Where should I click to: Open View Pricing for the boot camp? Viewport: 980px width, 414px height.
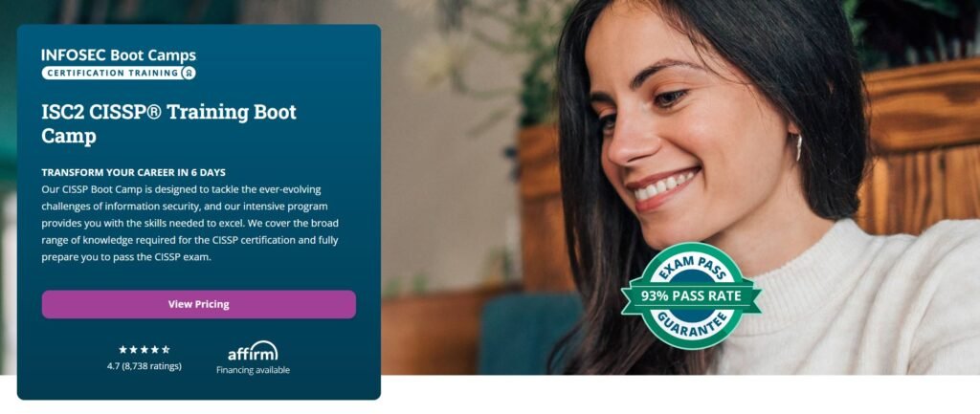[x=199, y=304]
